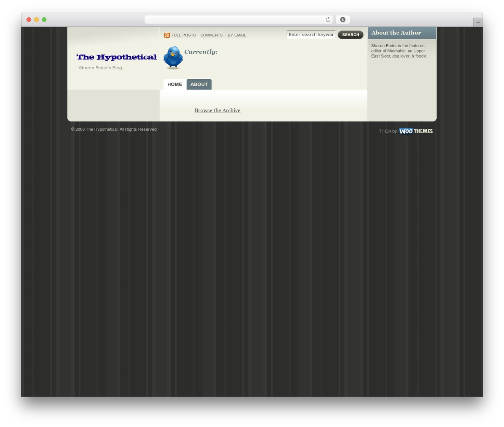Screen dimensions: 504x427
Task: Open a new tab with plus icon
Action: (478, 22)
